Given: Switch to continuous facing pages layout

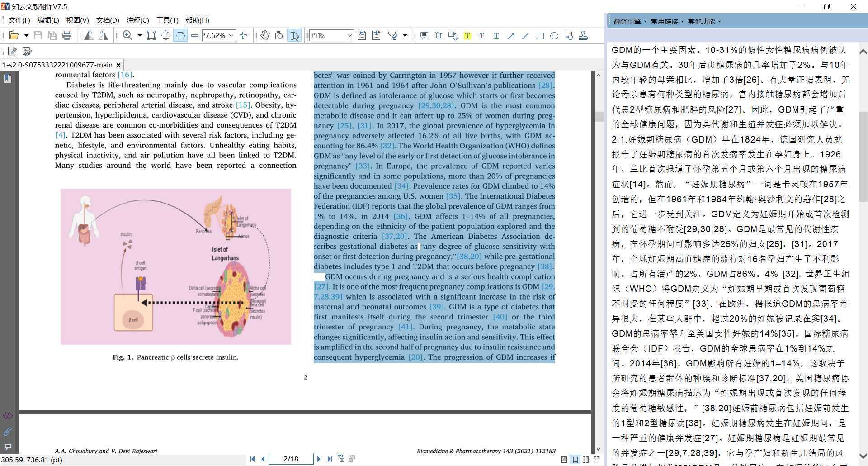Looking at the screenshot, I should pyautogui.click(x=597, y=460).
